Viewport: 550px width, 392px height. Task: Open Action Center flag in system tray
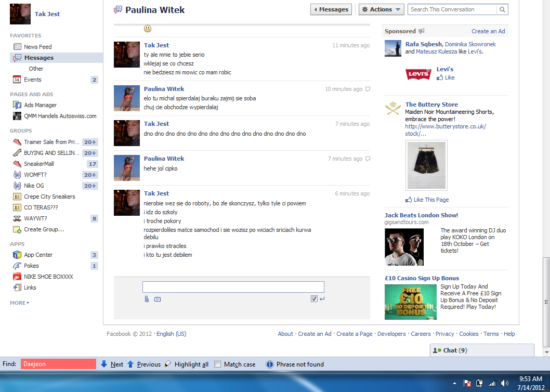[467, 383]
